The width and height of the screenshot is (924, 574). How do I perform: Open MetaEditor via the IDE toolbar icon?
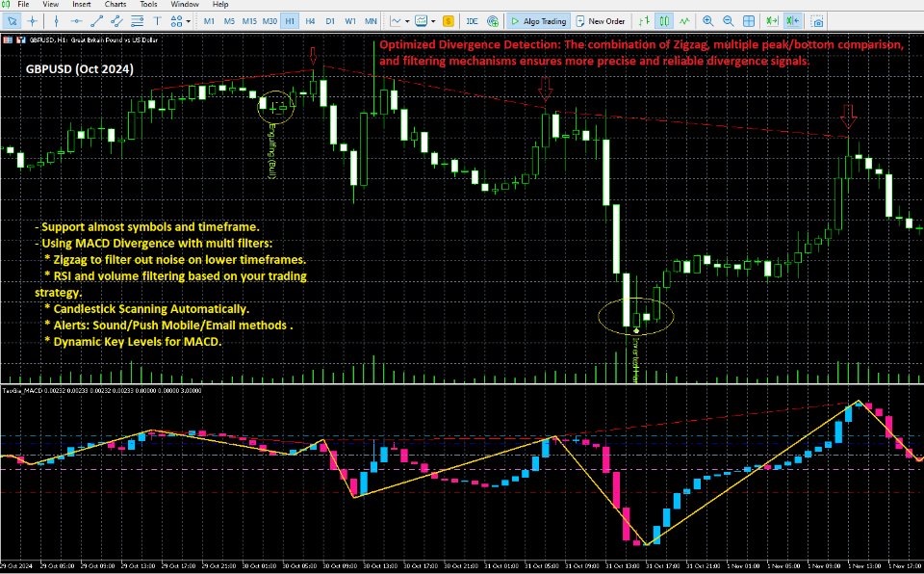click(x=471, y=20)
